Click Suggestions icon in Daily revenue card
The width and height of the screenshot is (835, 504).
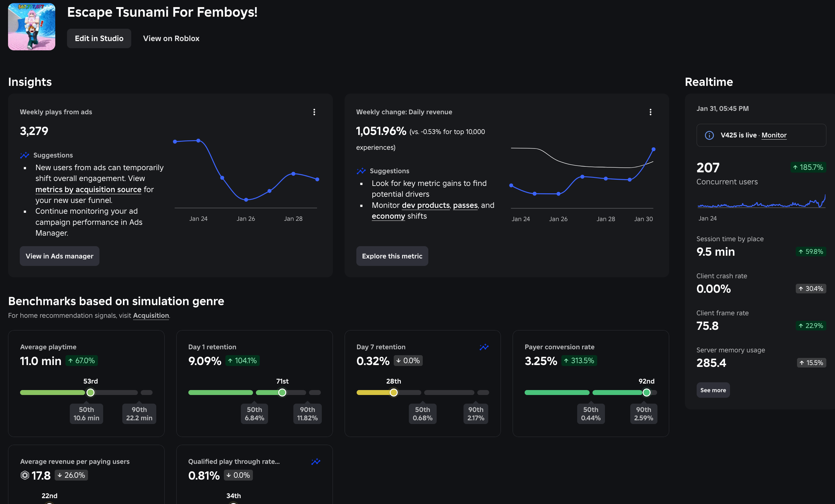tap(361, 171)
